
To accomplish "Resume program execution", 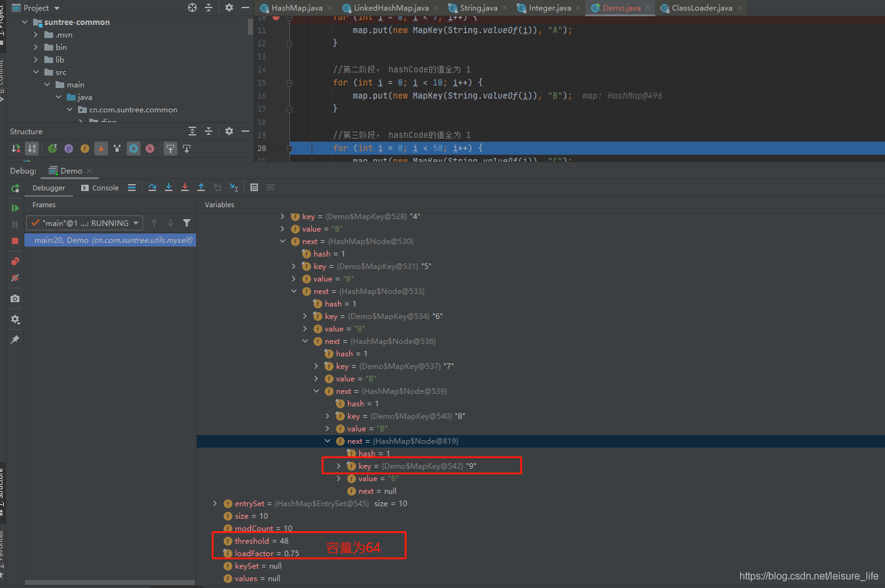I will coord(15,208).
